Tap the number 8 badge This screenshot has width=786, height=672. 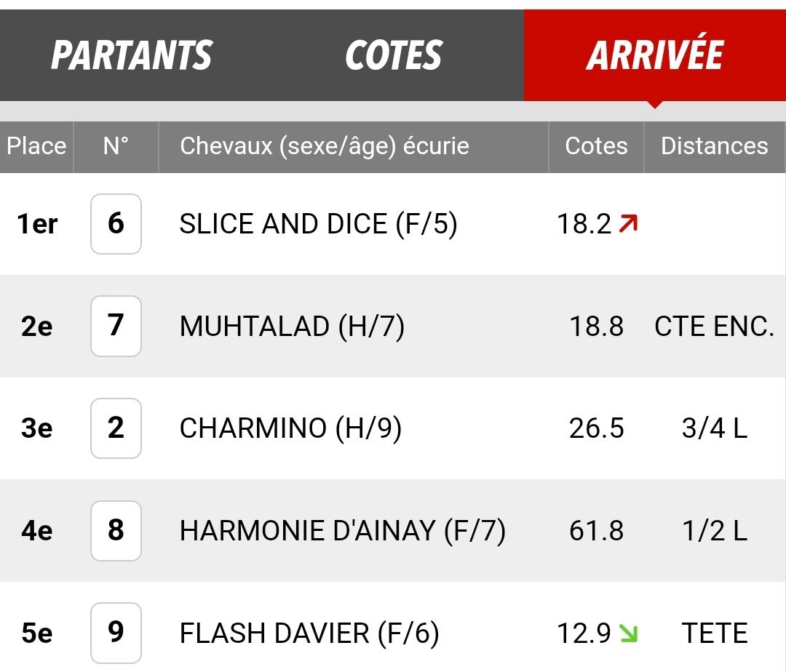tap(116, 530)
